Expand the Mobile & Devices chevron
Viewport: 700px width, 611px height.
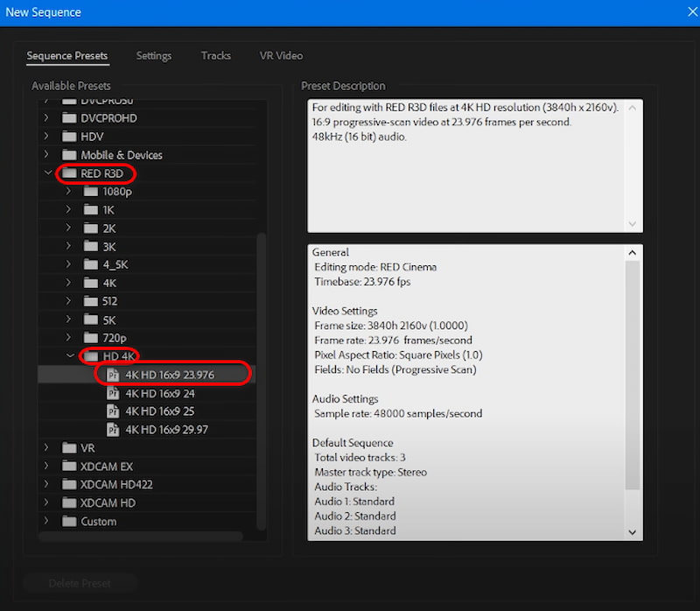(x=46, y=155)
